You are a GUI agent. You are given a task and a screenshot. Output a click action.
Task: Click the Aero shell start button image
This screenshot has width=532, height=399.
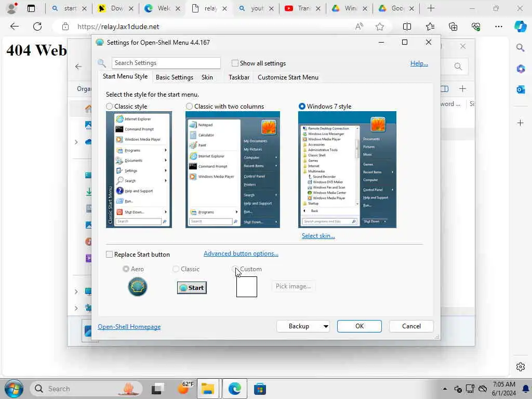[x=137, y=287]
